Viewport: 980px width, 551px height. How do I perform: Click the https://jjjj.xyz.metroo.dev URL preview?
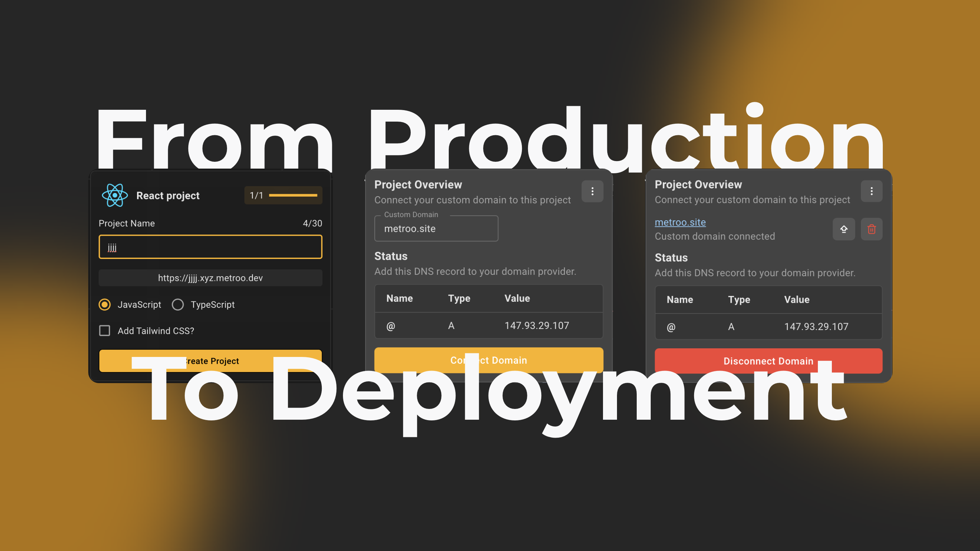click(210, 278)
